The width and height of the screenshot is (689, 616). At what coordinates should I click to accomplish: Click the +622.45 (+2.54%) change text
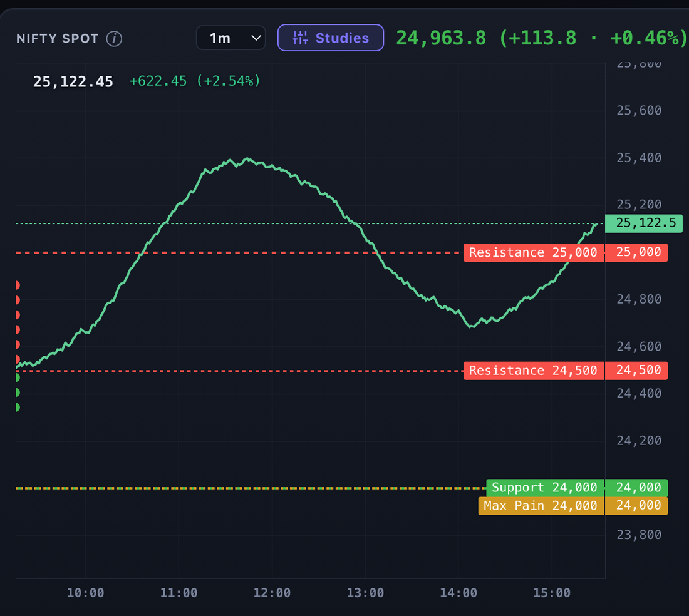195,81
